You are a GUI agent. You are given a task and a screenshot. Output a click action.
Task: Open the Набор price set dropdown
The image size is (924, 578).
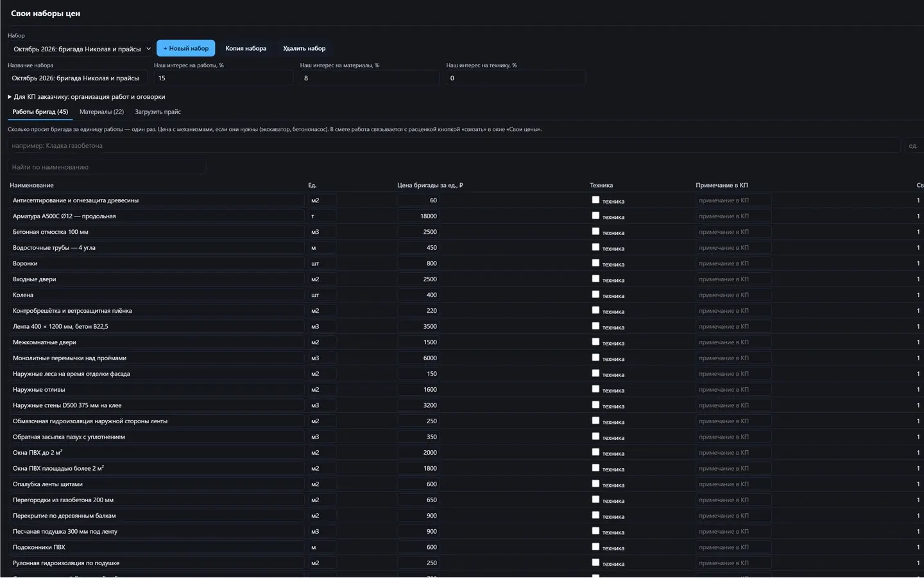click(81, 49)
